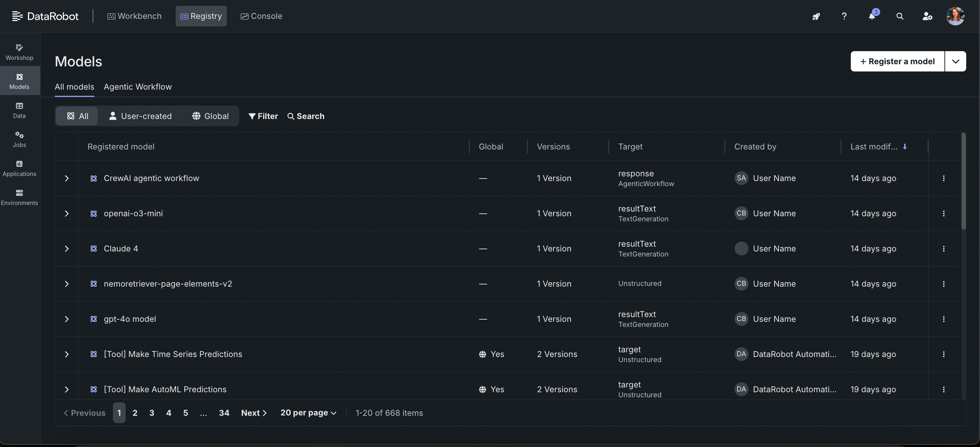Open actions menu for Claude 4 row

(943, 249)
